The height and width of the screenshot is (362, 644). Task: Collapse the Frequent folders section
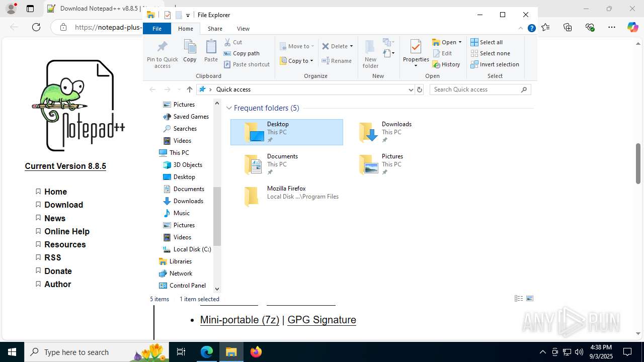(229, 108)
